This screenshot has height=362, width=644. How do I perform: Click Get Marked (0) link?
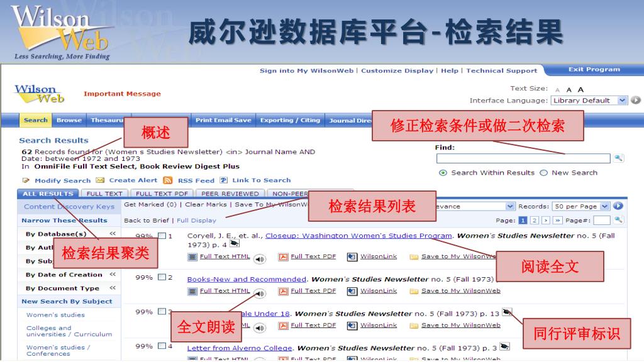tap(150, 204)
